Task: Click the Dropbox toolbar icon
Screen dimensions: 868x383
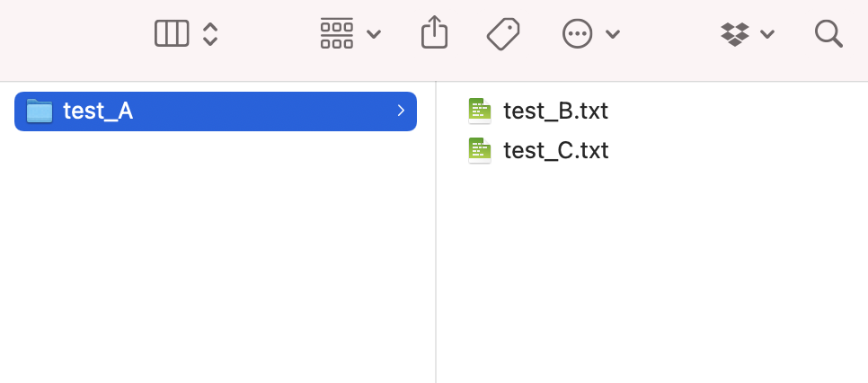Action: pos(735,34)
